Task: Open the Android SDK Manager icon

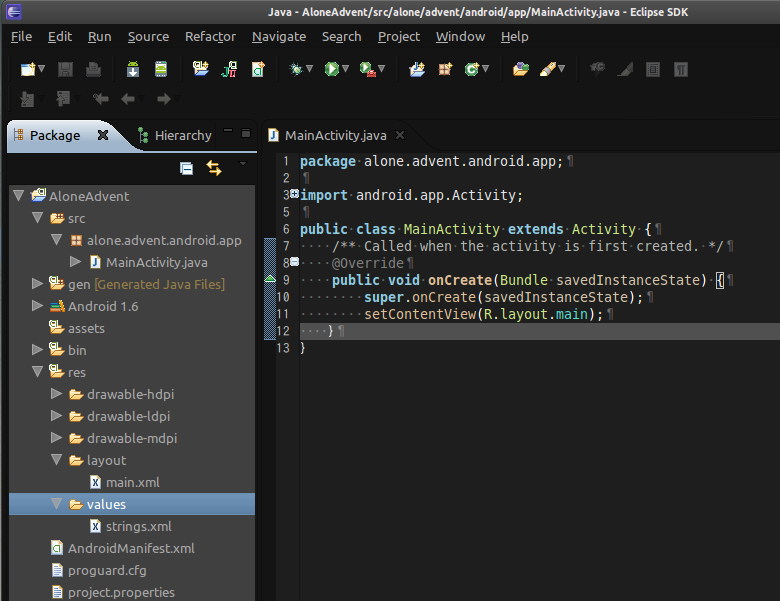Action: coord(133,69)
